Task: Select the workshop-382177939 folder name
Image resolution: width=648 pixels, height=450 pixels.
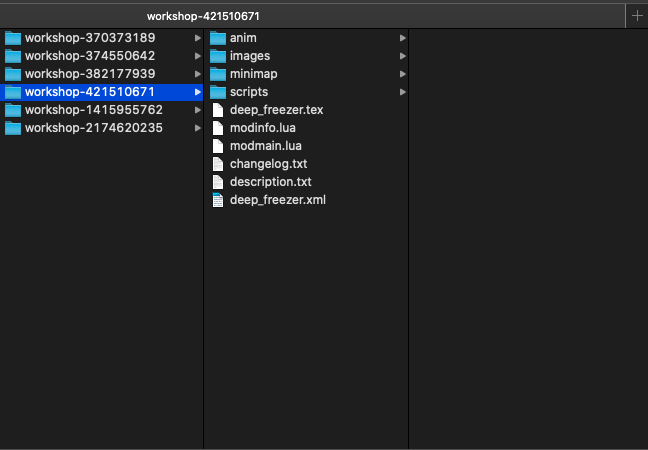Action: (x=90, y=74)
